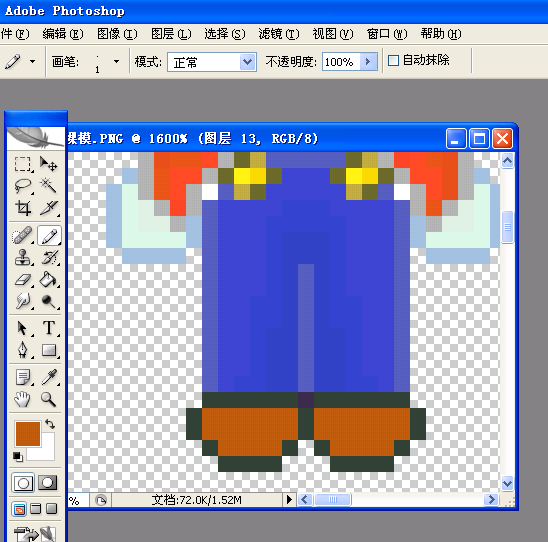Choose full screen with menu bar mode
548x542 pixels.
(36, 509)
